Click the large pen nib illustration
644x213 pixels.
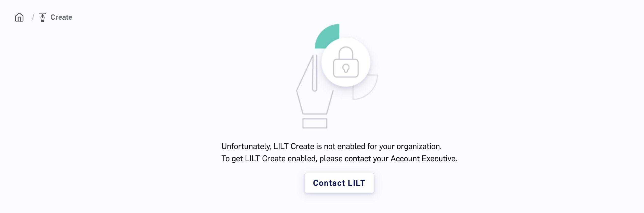tap(315, 85)
